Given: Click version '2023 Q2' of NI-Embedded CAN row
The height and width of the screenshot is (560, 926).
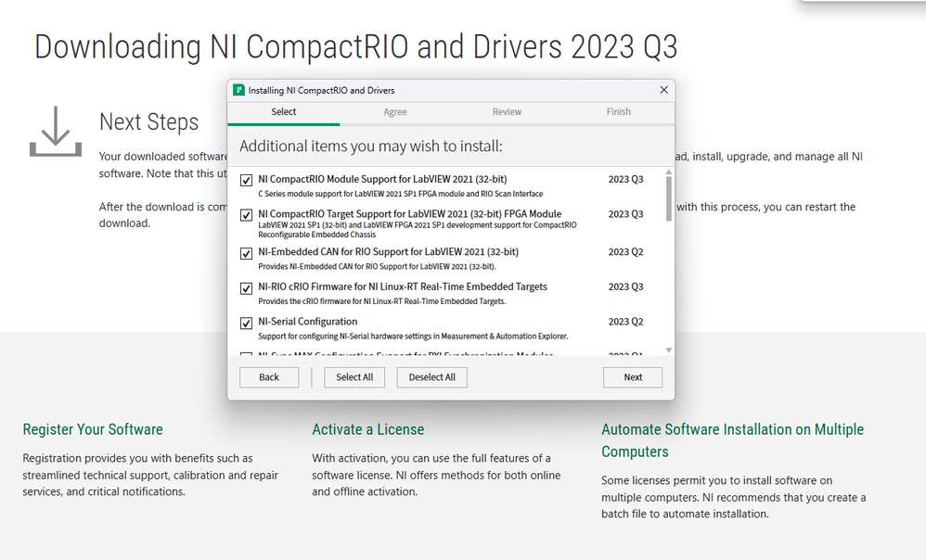Looking at the screenshot, I should pos(626,252).
